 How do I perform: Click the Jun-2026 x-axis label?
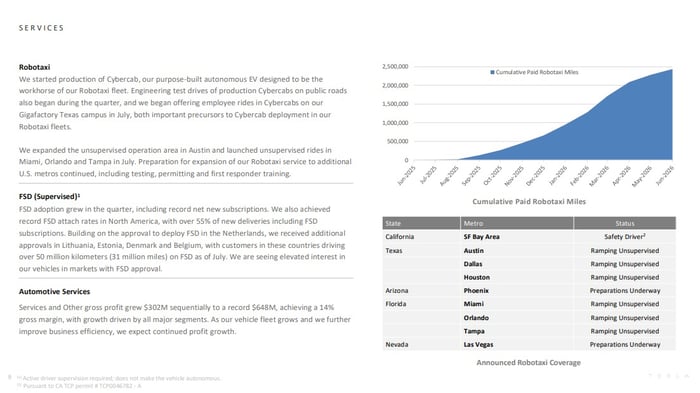point(664,175)
